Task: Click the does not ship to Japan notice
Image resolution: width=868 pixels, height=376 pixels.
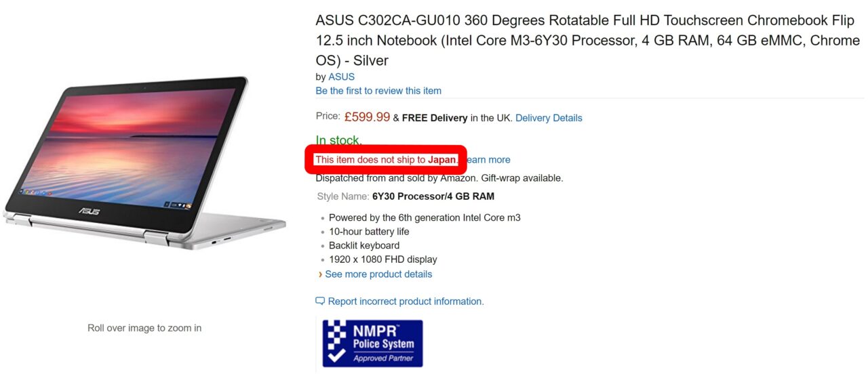Action: 386,160
